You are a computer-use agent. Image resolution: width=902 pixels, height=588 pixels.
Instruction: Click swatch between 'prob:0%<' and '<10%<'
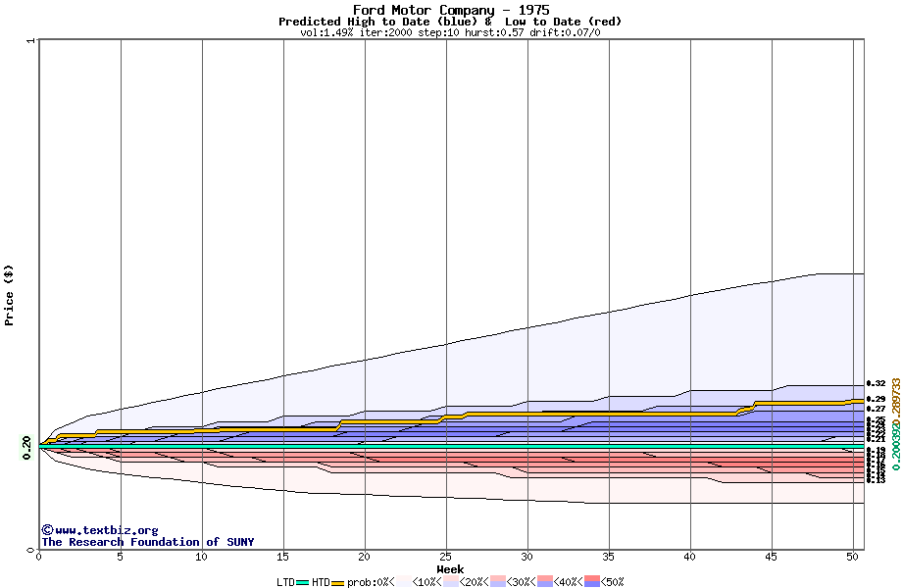click(403, 582)
